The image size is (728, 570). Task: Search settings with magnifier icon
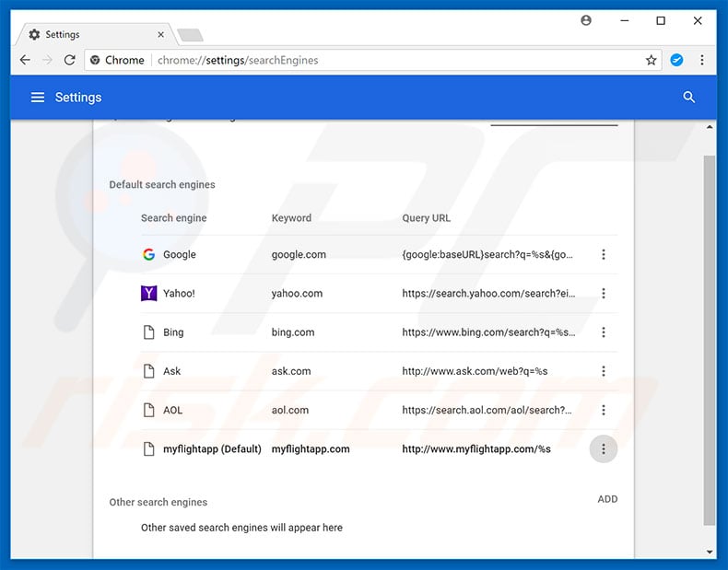689,97
